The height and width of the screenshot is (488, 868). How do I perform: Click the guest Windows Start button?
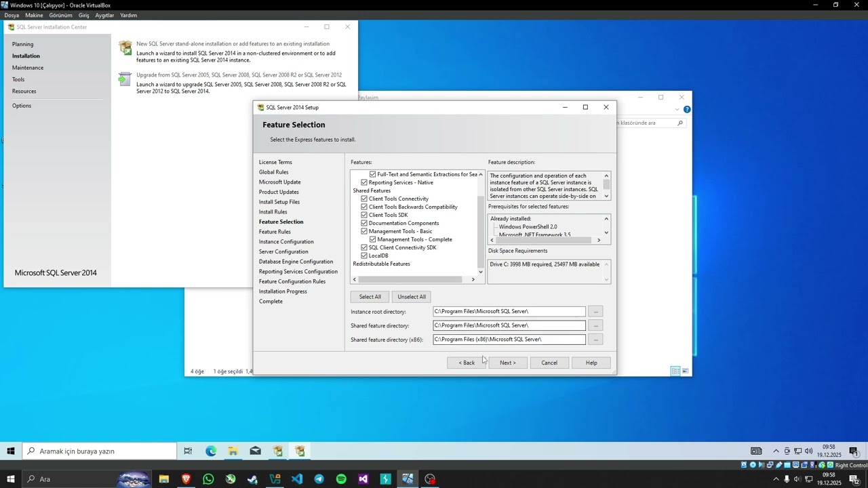pyautogui.click(x=11, y=451)
